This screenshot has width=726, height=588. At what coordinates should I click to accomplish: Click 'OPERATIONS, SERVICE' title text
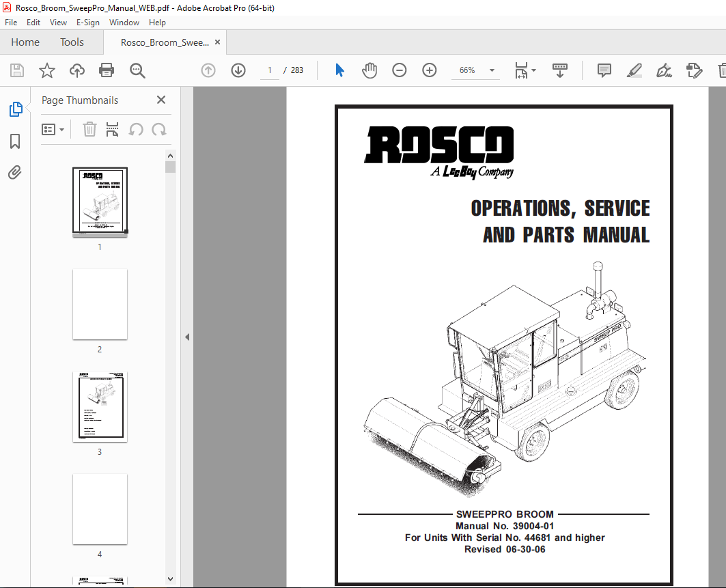pos(560,208)
